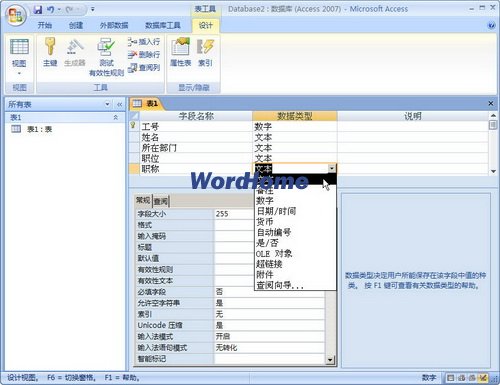Click field name cell 姓名
500x385 pixels.
(196, 137)
